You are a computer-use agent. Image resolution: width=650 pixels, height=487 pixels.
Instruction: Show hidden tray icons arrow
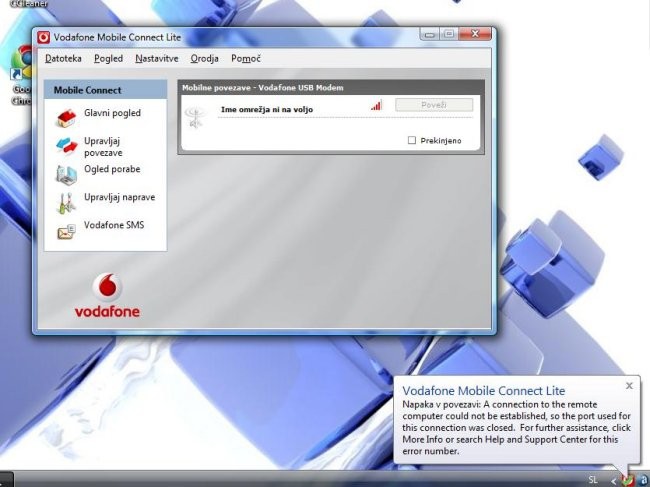coord(614,481)
